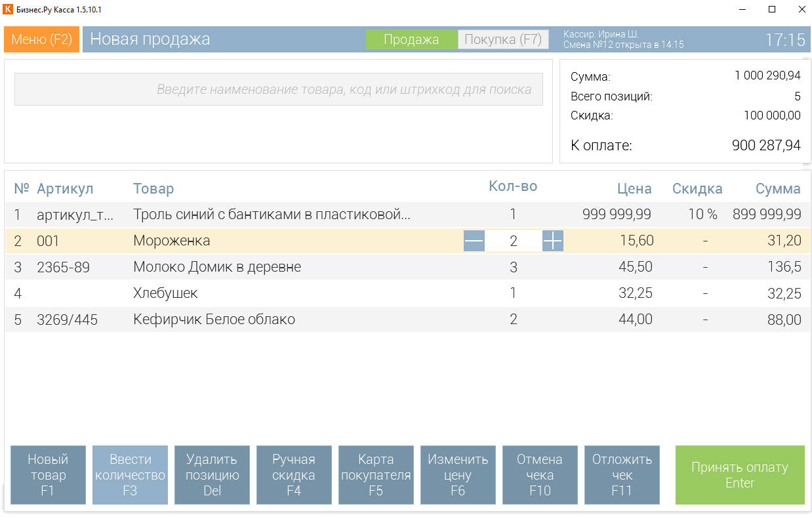Screen dimensions: 812x517
Task: Click the Скидка column header
Action: 697,189
